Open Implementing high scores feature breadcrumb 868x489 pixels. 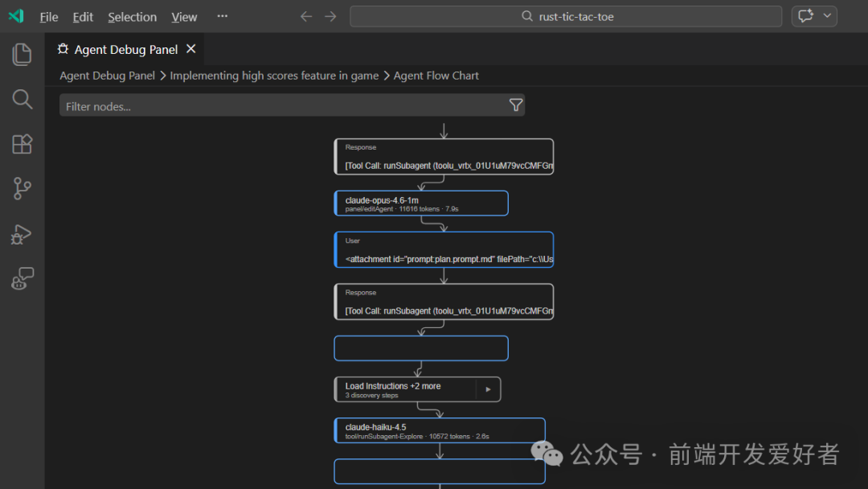click(274, 76)
